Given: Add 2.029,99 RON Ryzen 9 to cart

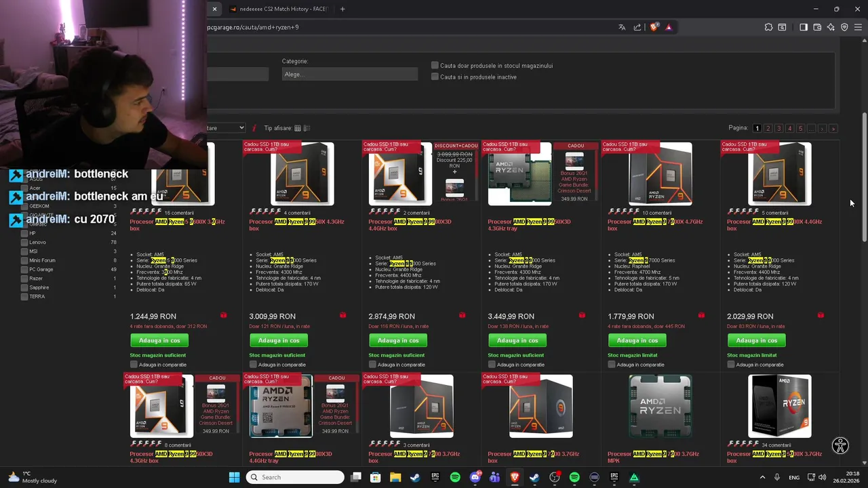Looking at the screenshot, I should 756,340.
